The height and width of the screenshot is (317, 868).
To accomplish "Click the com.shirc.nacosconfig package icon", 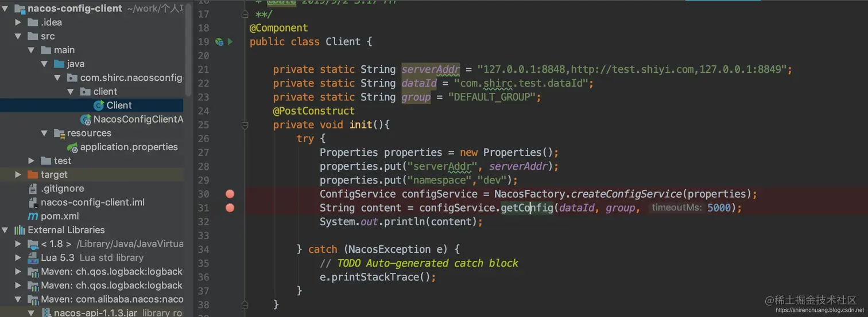I will click(x=72, y=77).
